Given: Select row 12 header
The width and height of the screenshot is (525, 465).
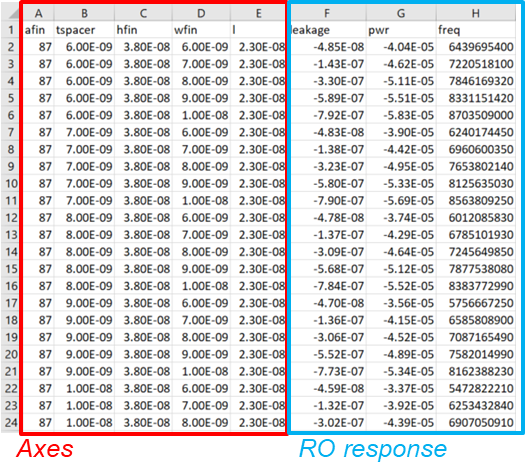Looking at the screenshot, I should point(11,218).
